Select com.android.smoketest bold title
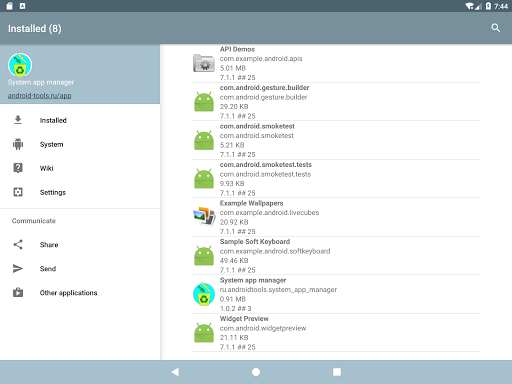 click(257, 126)
